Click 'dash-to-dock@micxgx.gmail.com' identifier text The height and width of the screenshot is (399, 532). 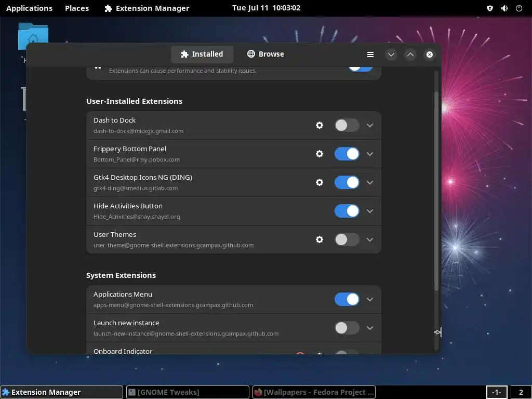pyautogui.click(x=138, y=131)
